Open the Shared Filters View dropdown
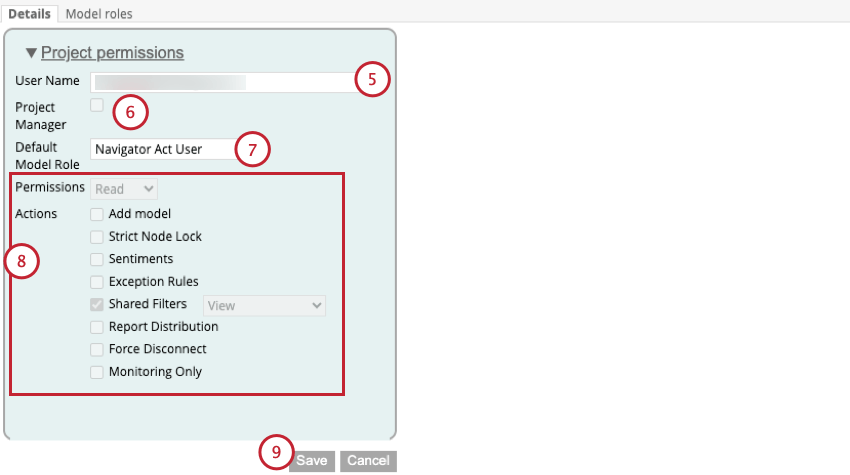The image size is (850, 475). [x=265, y=306]
